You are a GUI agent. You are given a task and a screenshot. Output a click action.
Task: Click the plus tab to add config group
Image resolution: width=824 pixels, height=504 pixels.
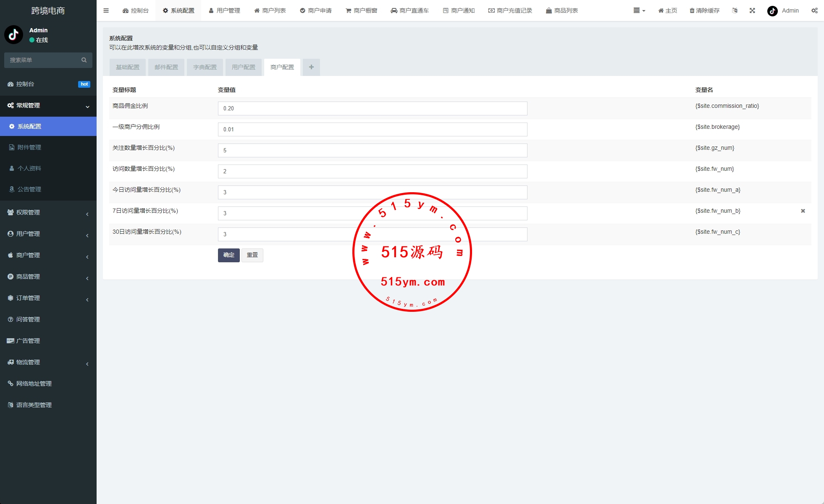pos(311,67)
